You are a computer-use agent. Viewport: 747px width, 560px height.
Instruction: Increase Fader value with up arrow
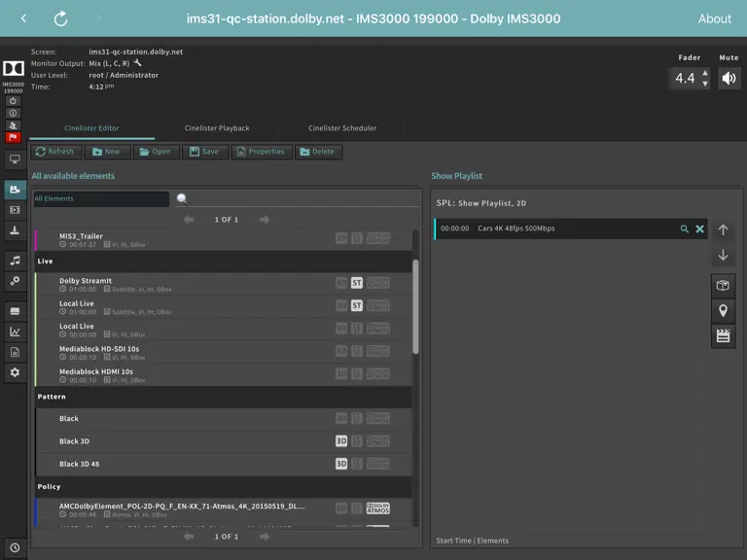(x=705, y=73)
